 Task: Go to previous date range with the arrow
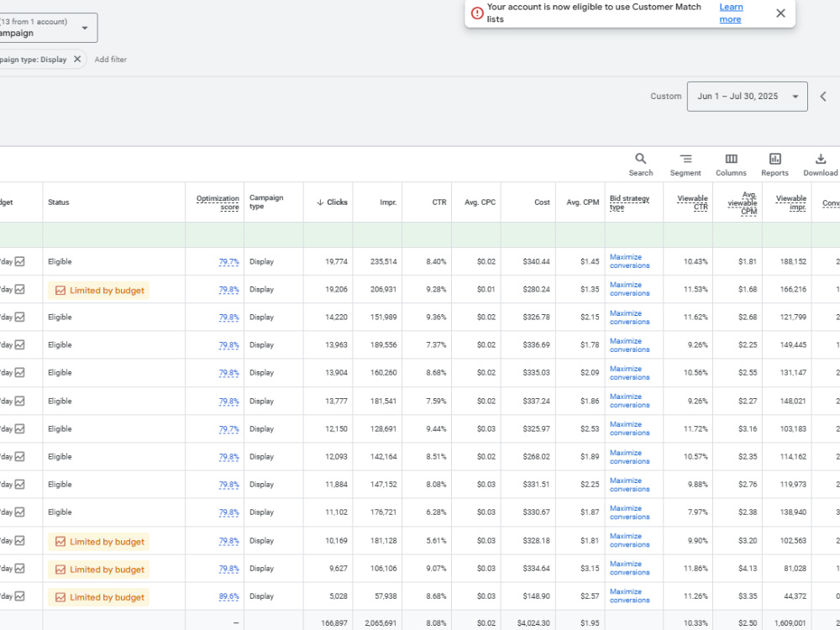coord(823,97)
